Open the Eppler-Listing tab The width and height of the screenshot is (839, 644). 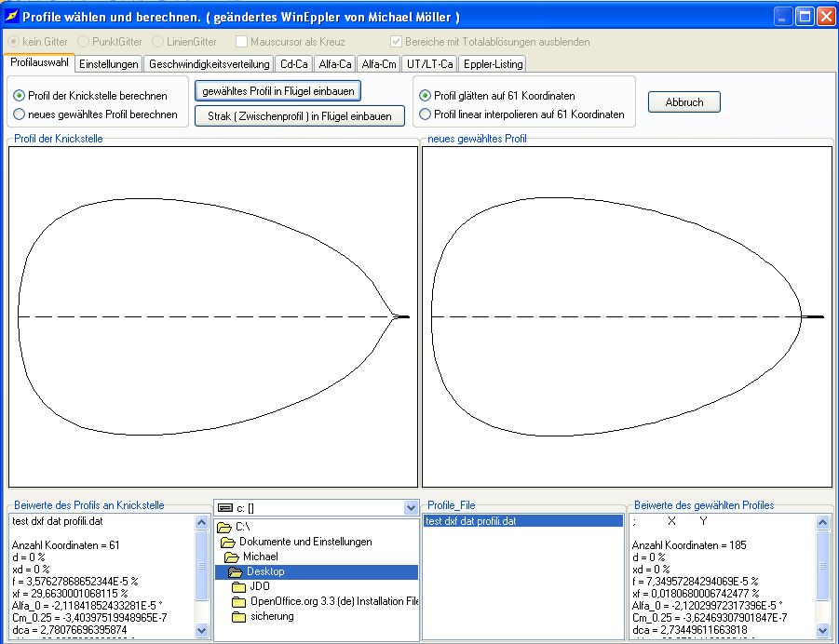(x=493, y=63)
